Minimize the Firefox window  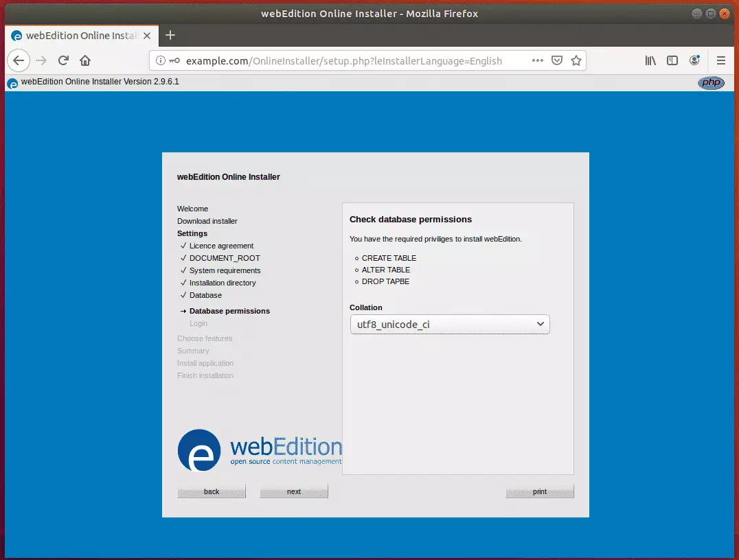click(x=697, y=14)
